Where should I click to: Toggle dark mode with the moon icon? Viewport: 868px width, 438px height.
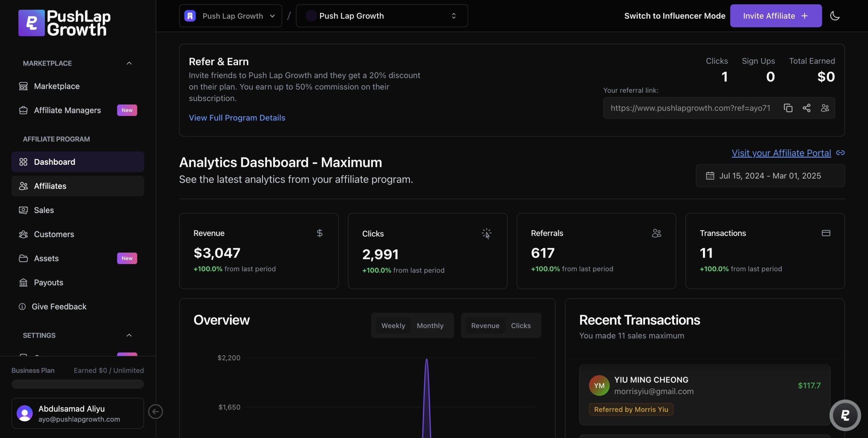click(834, 16)
